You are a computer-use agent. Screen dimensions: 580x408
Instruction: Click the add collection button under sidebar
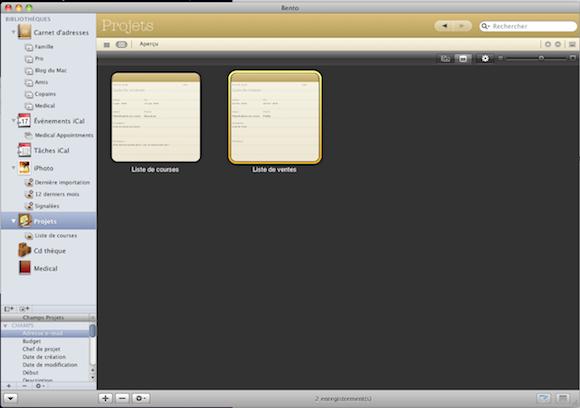coord(24,308)
